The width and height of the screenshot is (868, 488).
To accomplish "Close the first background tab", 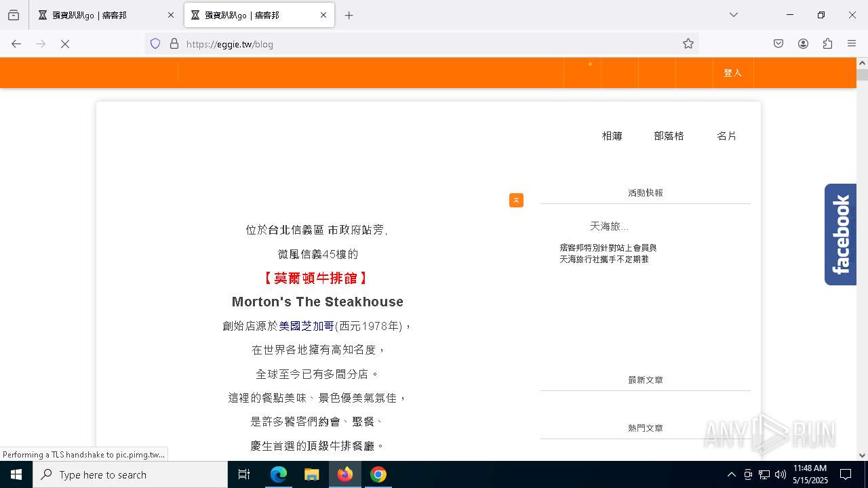I will (170, 15).
